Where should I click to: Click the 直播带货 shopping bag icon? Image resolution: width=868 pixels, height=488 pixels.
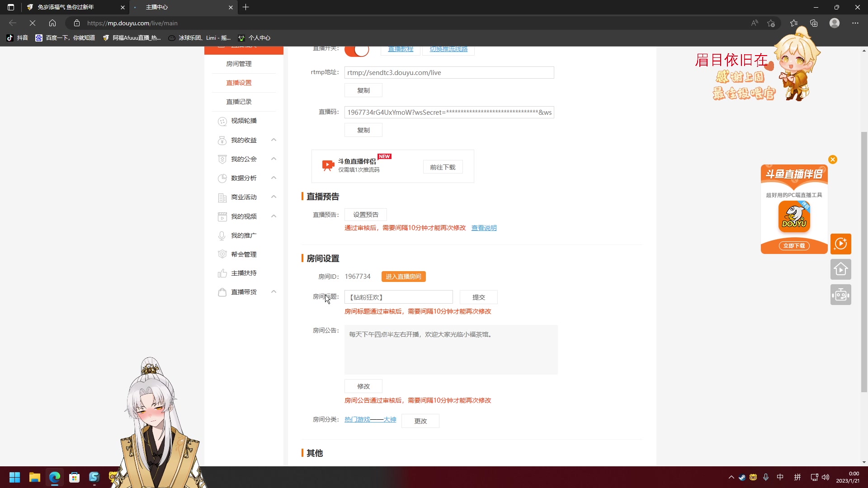(x=222, y=292)
